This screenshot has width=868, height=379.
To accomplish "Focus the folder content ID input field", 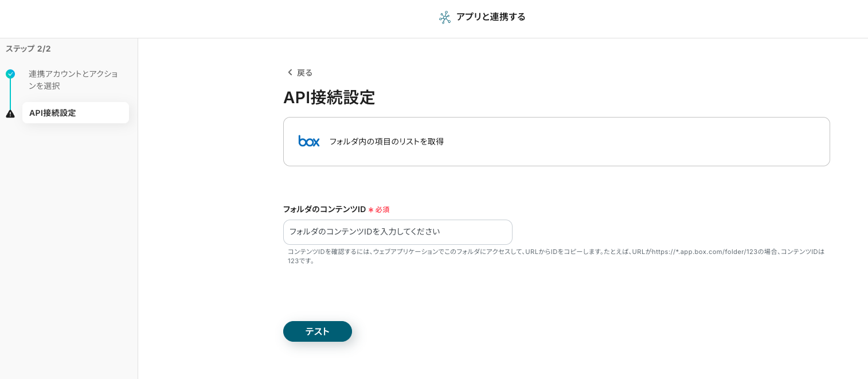I will pos(397,232).
